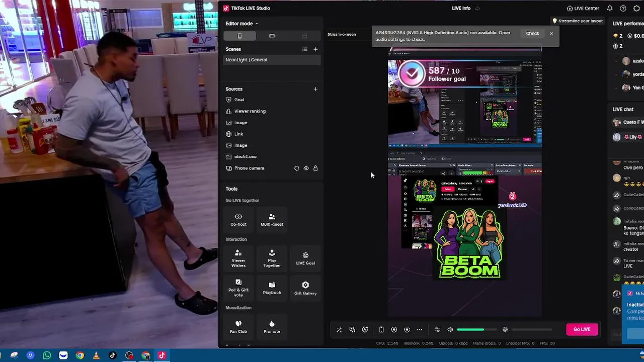Open the Play Together tool
Screen dimensions: 644x362
[272, 258]
